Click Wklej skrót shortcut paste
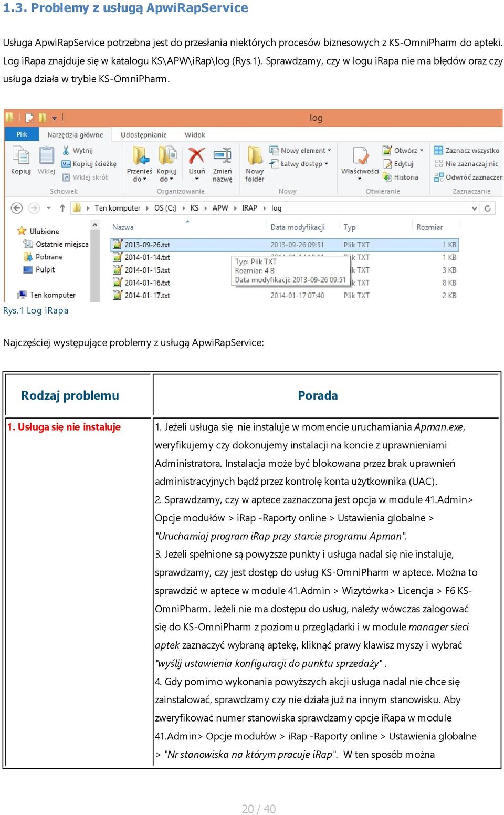 (x=85, y=177)
